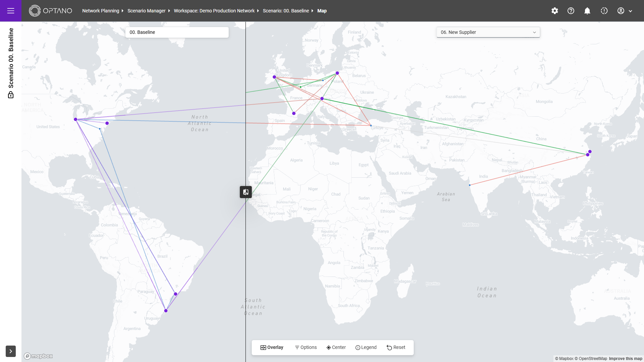Screen dimensions: 644x362
Task: Toggle the Overlay map mode
Action: (x=272, y=348)
